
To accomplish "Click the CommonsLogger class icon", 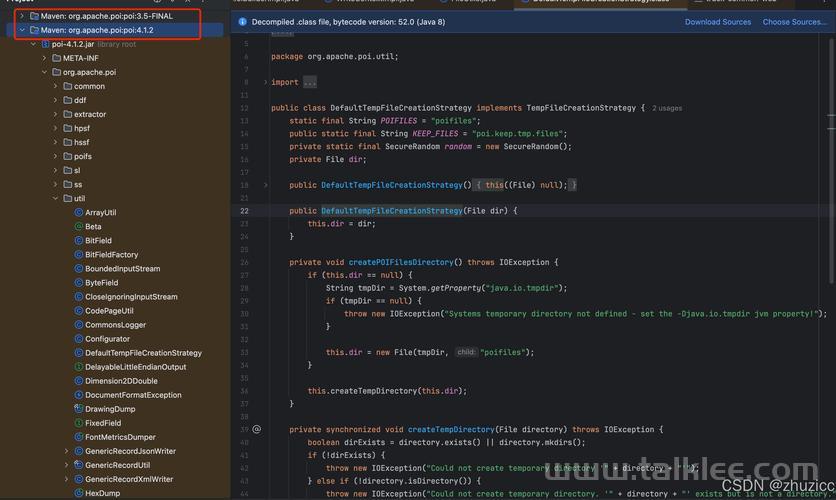I will (78, 325).
